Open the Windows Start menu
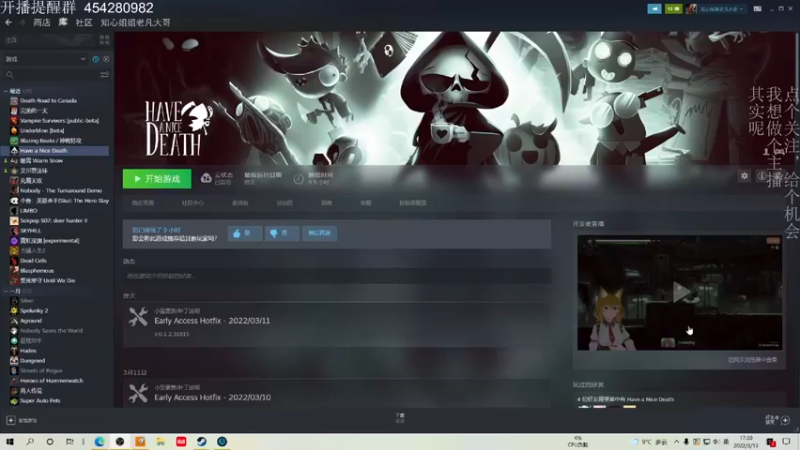 [10, 442]
